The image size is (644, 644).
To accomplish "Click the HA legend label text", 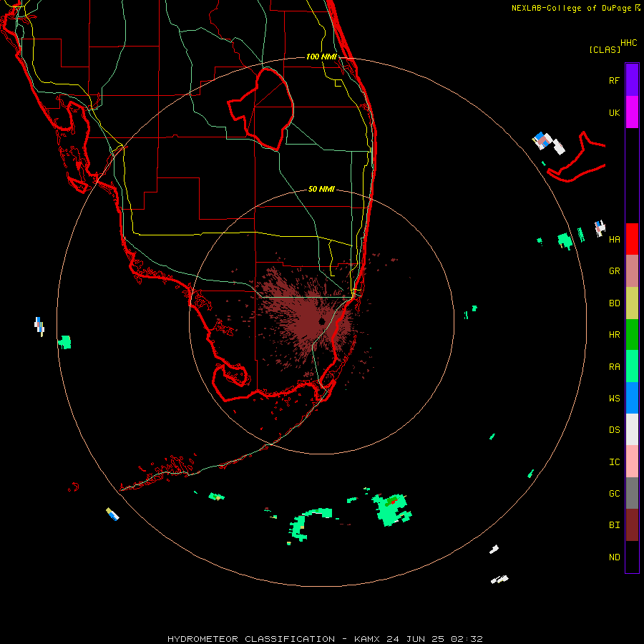I will [x=614, y=239].
